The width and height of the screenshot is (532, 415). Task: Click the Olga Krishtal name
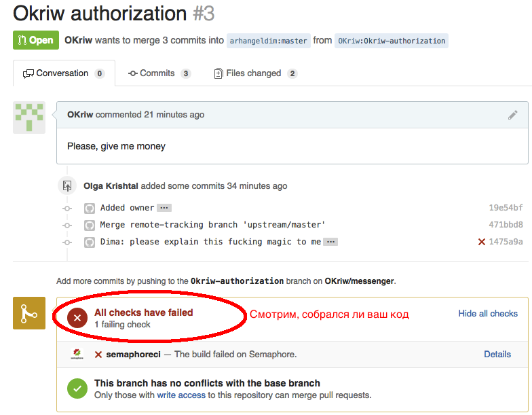111,186
